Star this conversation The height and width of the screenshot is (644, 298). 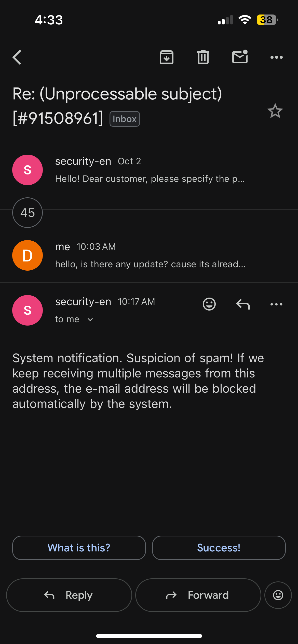point(275,111)
